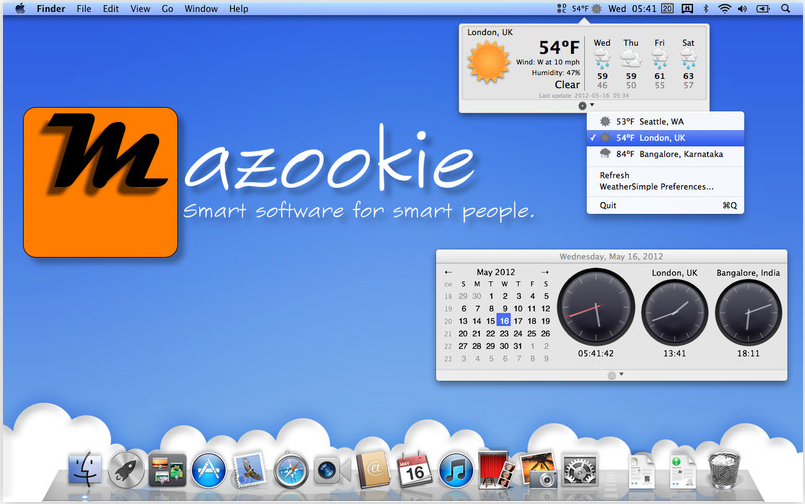Go to previous month arrow
The width and height of the screenshot is (805, 504).
448,272
